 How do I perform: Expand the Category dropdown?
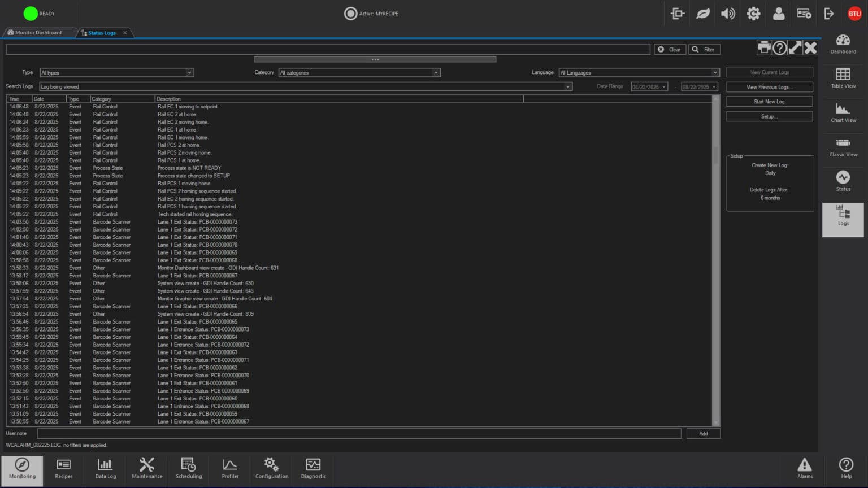point(436,73)
